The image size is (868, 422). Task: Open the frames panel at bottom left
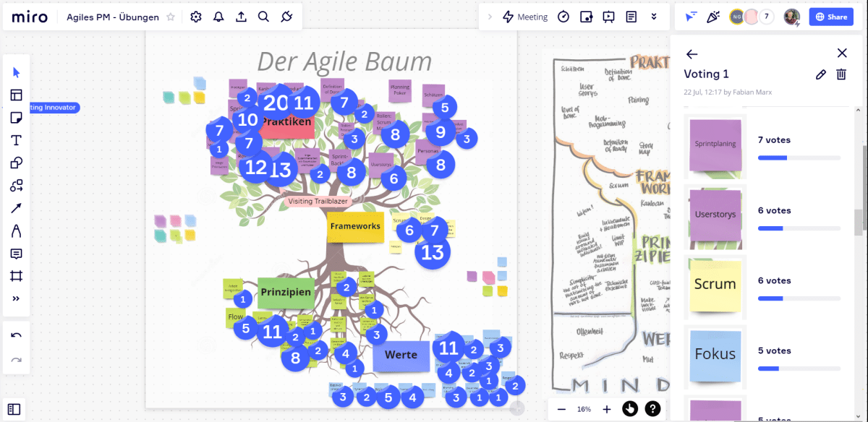click(14, 409)
